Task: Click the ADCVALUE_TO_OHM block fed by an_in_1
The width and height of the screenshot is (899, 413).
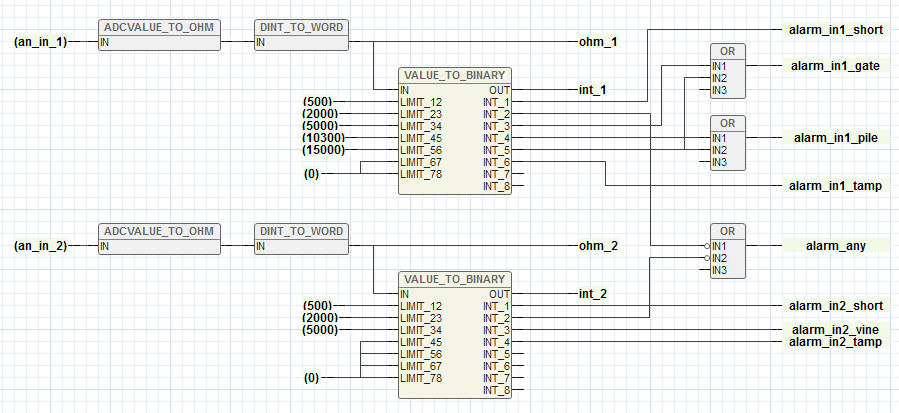Action: pyautogui.click(x=160, y=28)
